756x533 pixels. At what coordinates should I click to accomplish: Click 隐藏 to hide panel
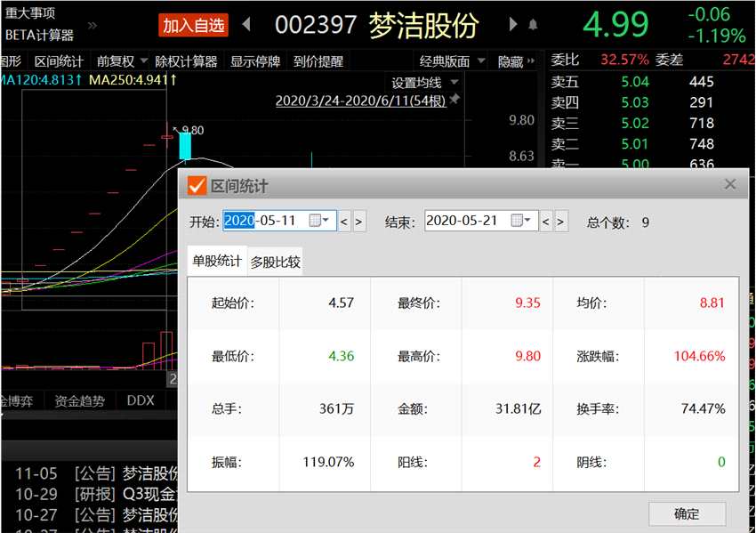517,61
